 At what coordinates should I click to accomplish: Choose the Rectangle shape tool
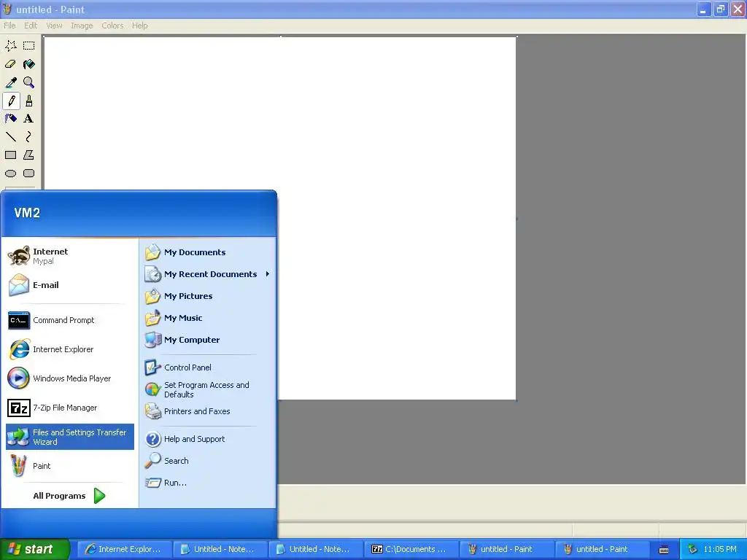pyautogui.click(x=10, y=155)
